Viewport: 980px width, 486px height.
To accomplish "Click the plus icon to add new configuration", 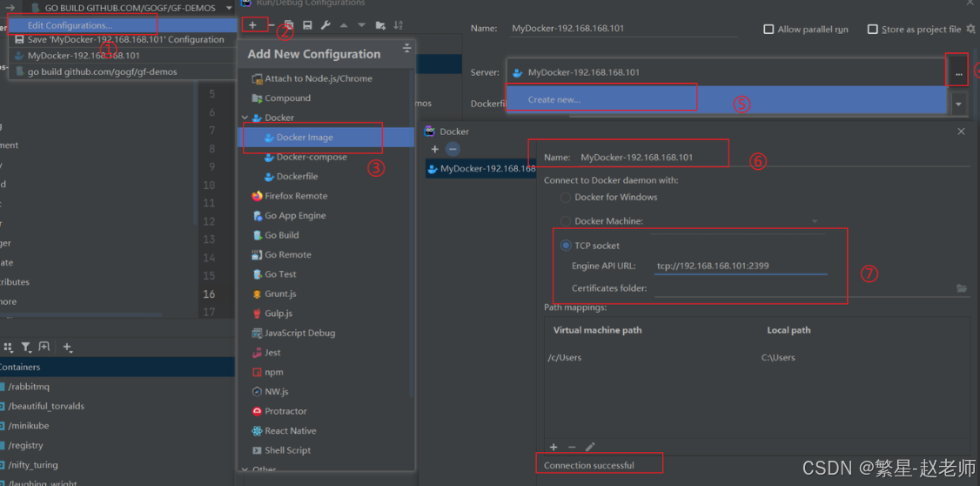I will pos(252,25).
